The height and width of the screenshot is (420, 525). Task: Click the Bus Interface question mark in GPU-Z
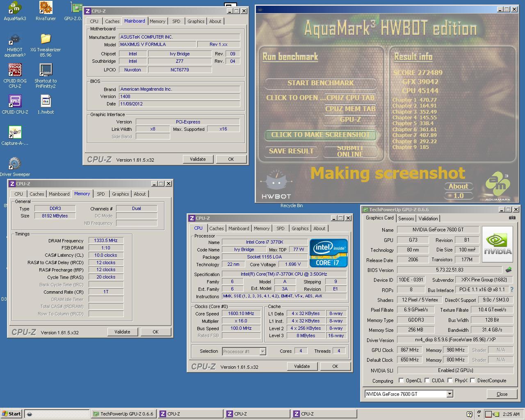point(511,290)
